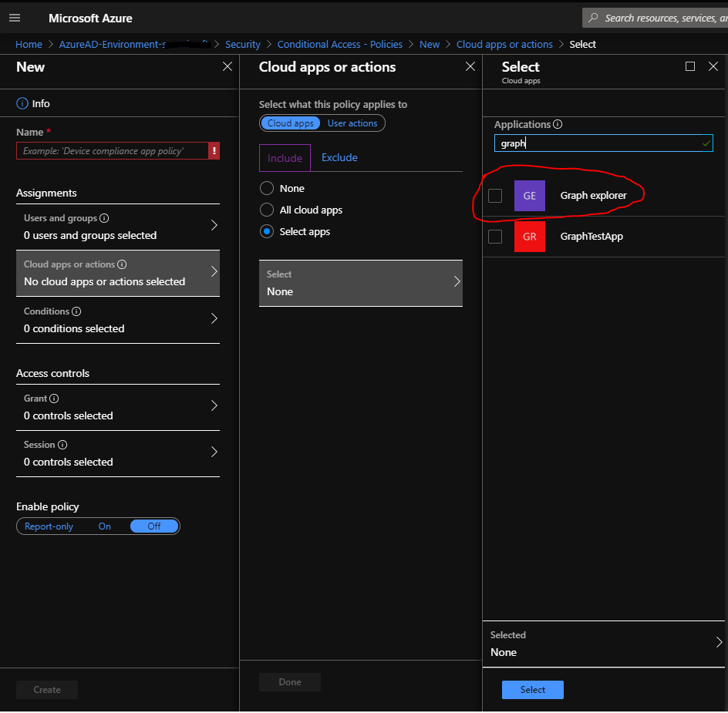Click the purple GE Graph explorer app icon

coord(530,196)
